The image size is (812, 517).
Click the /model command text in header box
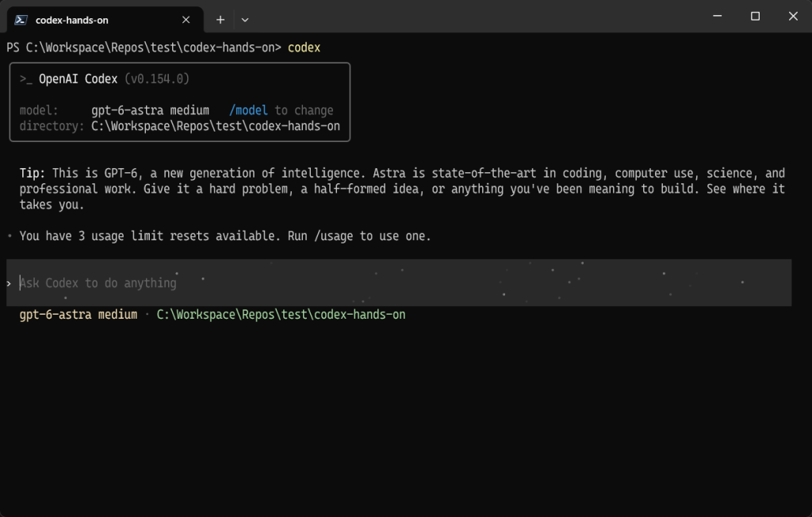click(x=248, y=110)
